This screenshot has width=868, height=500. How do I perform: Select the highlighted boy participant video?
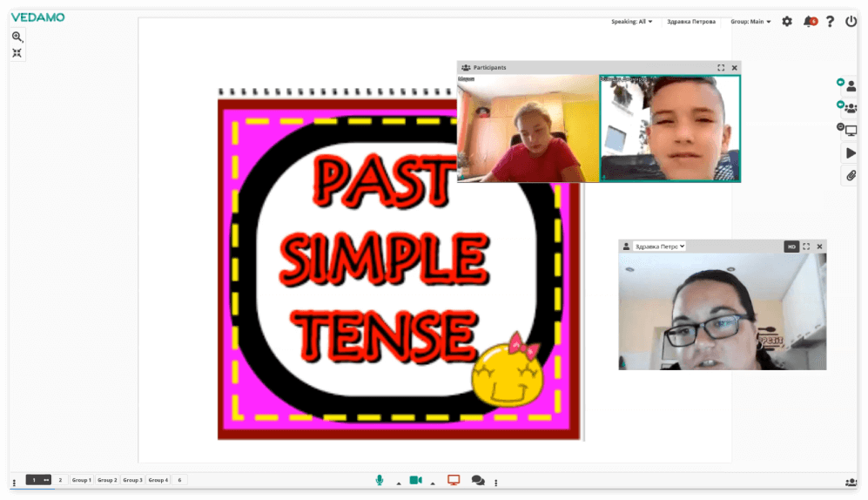coord(670,128)
